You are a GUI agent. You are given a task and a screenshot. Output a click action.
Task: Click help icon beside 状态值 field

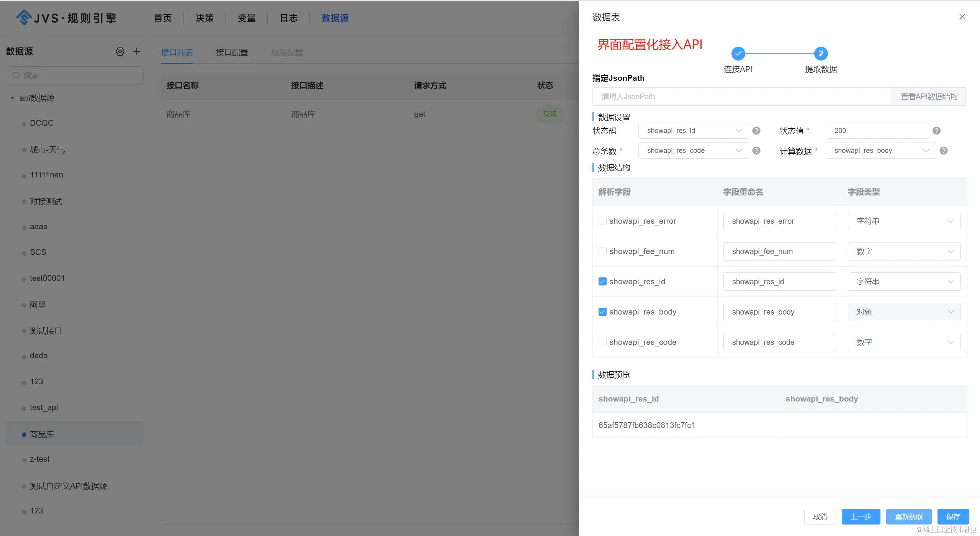[x=936, y=131]
